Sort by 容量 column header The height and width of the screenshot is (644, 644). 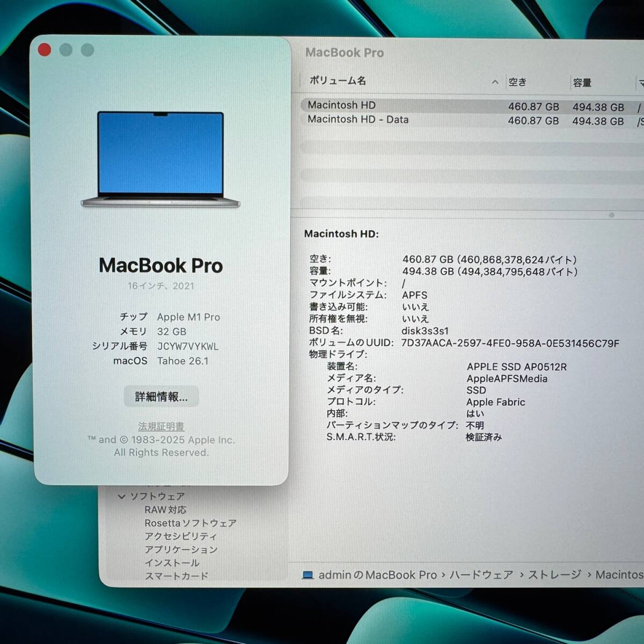[582, 83]
